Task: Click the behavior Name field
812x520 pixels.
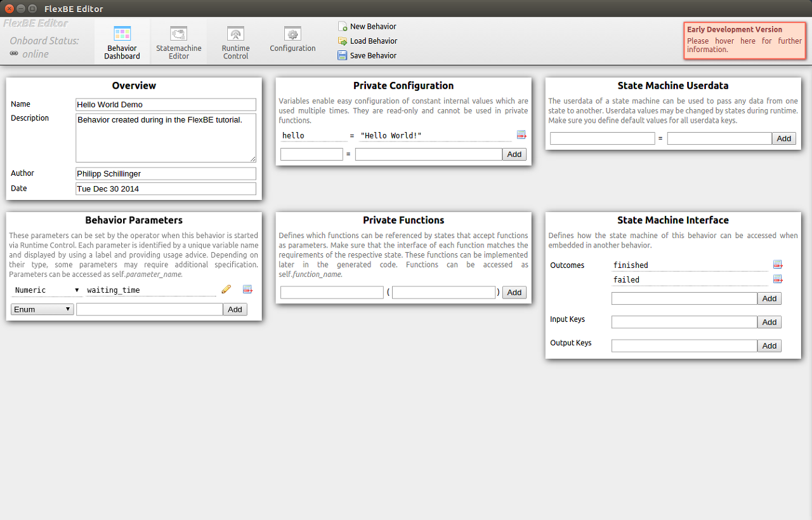Action: (x=166, y=105)
